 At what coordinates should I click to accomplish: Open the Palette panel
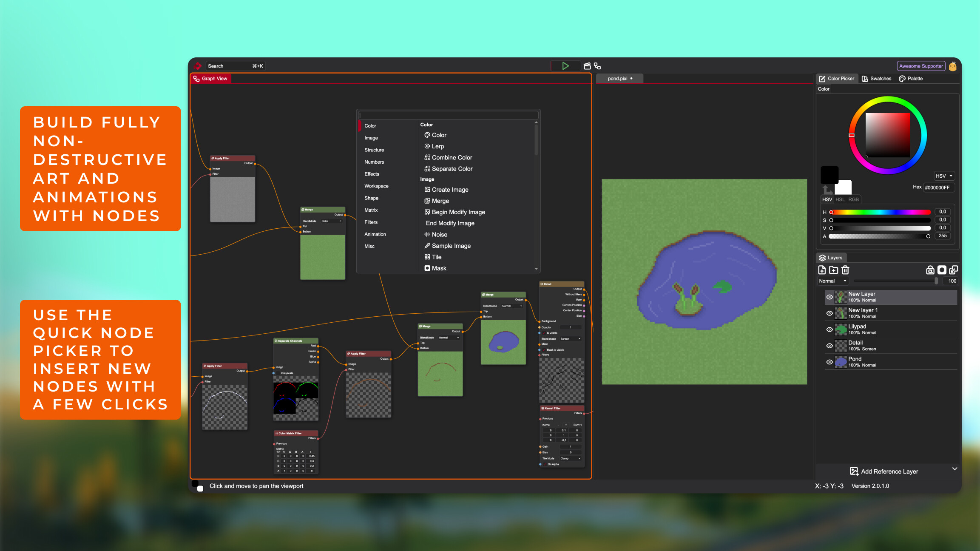[911, 78]
